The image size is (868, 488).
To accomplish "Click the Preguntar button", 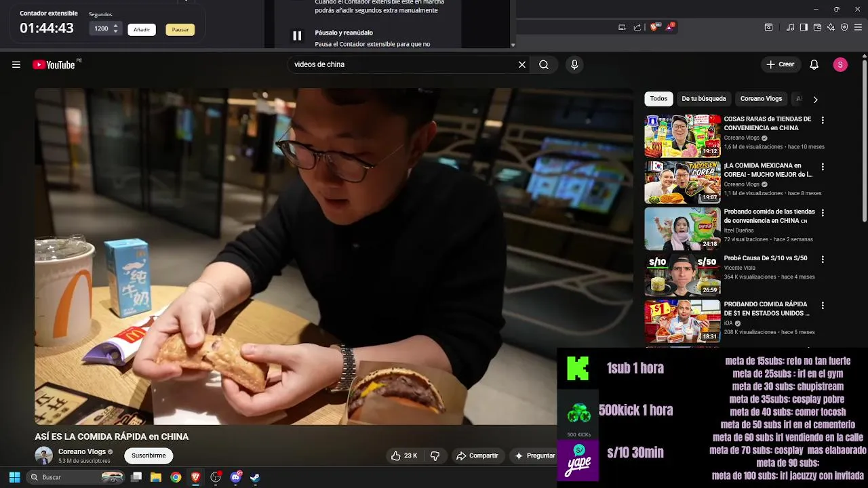I will [534, 455].
